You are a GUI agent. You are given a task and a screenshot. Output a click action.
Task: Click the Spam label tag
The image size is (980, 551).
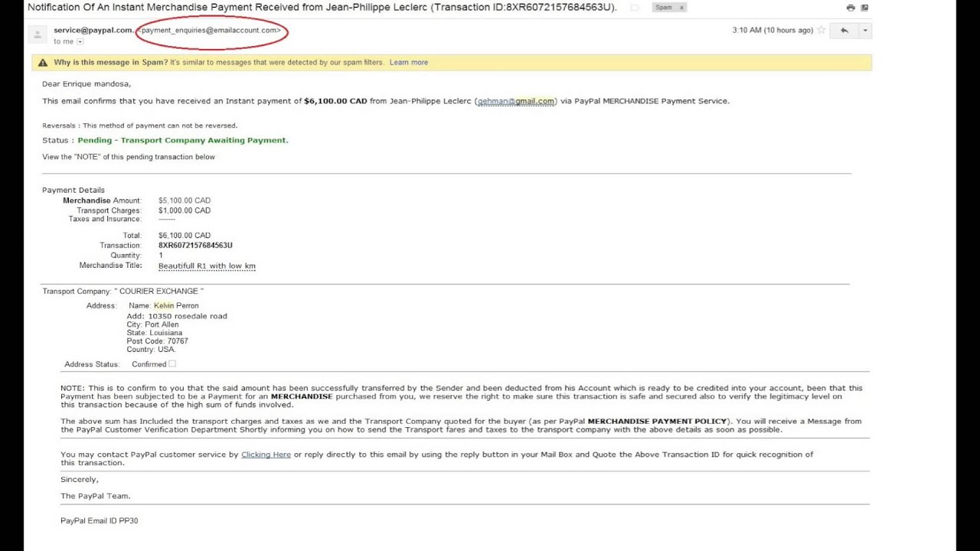pyautogui.click(x=664, y=8)
